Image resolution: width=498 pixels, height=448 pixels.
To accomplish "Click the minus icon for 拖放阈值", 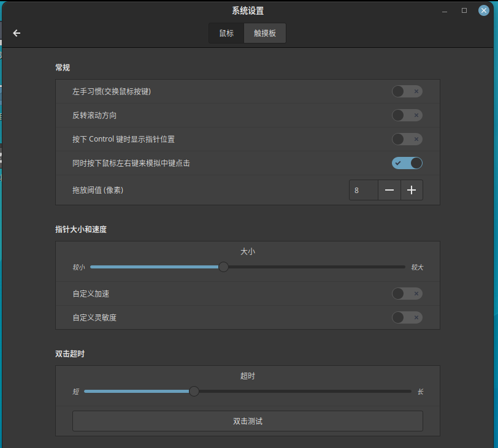I will click(389, 191).
